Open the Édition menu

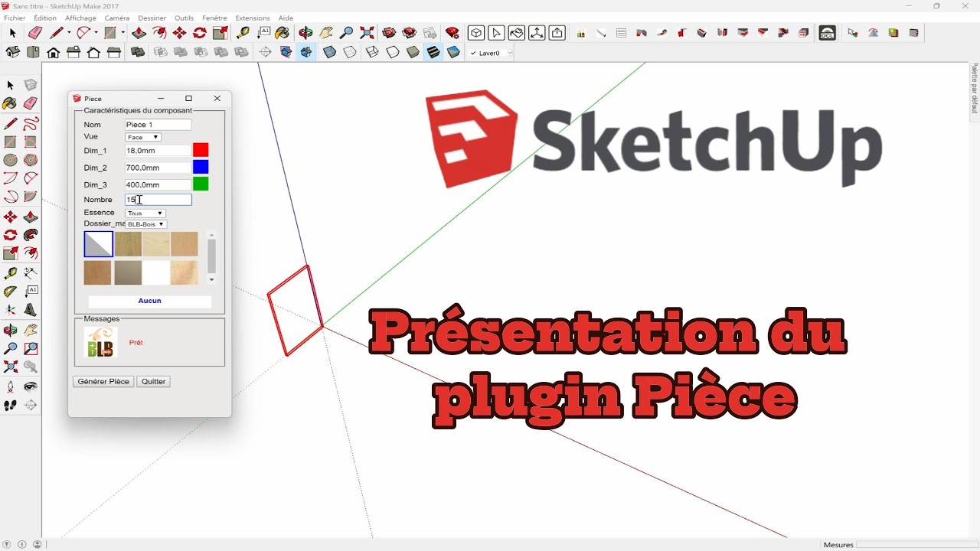[x=45, y=18]
